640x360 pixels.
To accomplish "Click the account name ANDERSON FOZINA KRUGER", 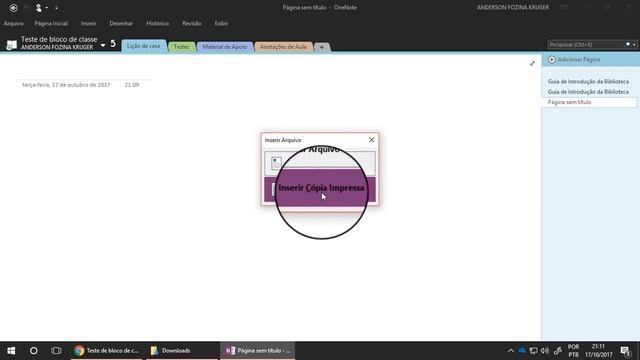I will pyautogui.click(x=513, y=7).
